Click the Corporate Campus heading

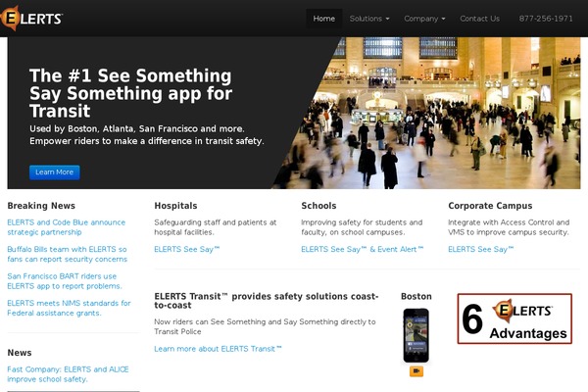[x=490, y=206]
